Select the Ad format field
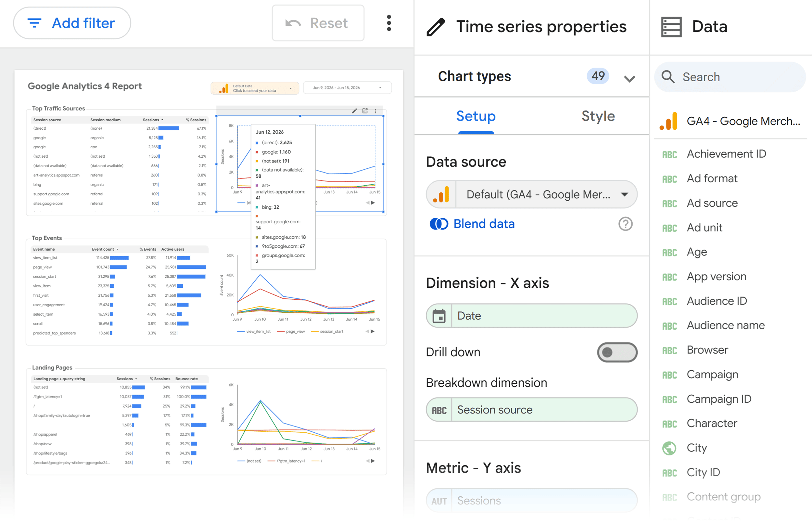The image size is (812, 524). click(x=712, y=179)
